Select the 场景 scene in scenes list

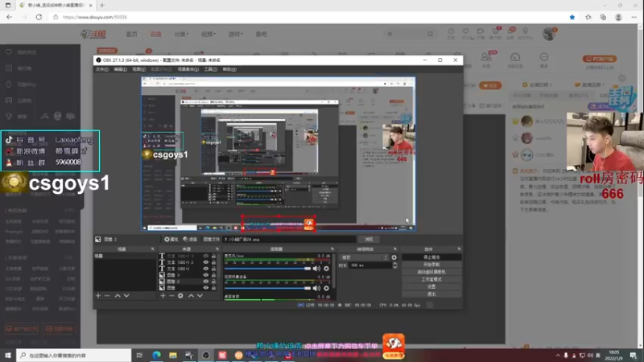tap(125, 256)
